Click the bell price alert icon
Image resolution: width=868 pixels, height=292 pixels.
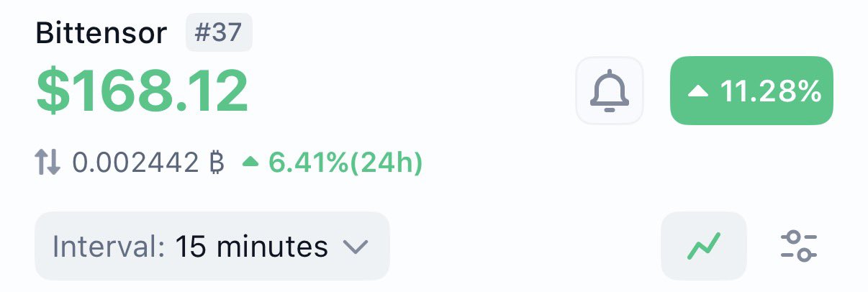(x=610, y=91)
